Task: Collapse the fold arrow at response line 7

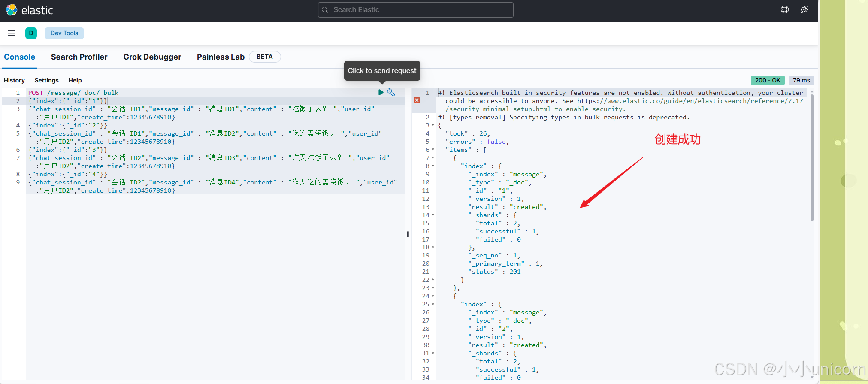Action: coord(433,158)
